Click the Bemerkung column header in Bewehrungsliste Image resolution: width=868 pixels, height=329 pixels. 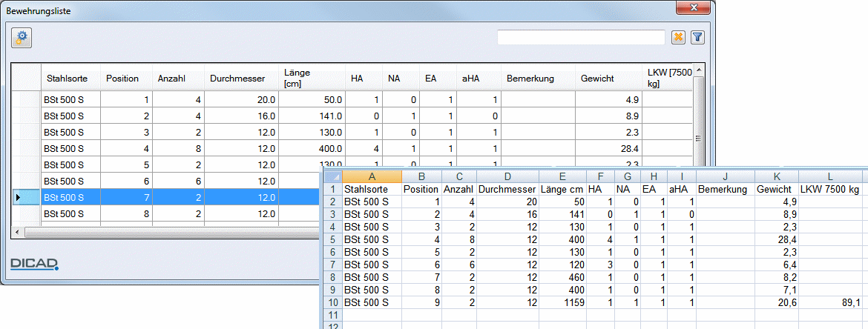click(x=538, y=79)
